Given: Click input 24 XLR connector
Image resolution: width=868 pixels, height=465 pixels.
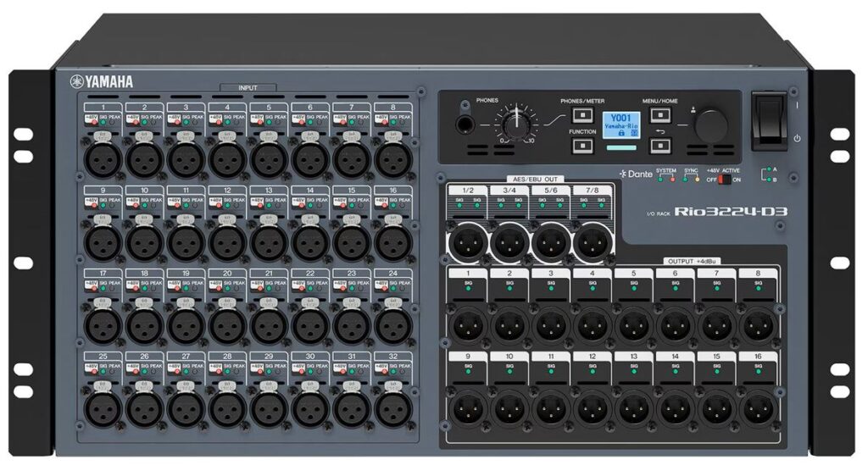Looking at the screenshot, I should tap(393, 325).
